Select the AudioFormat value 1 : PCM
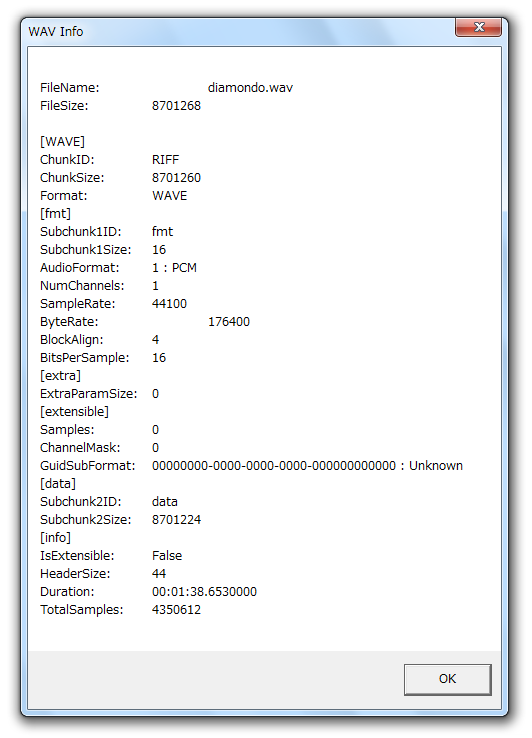 click(174, 268)
